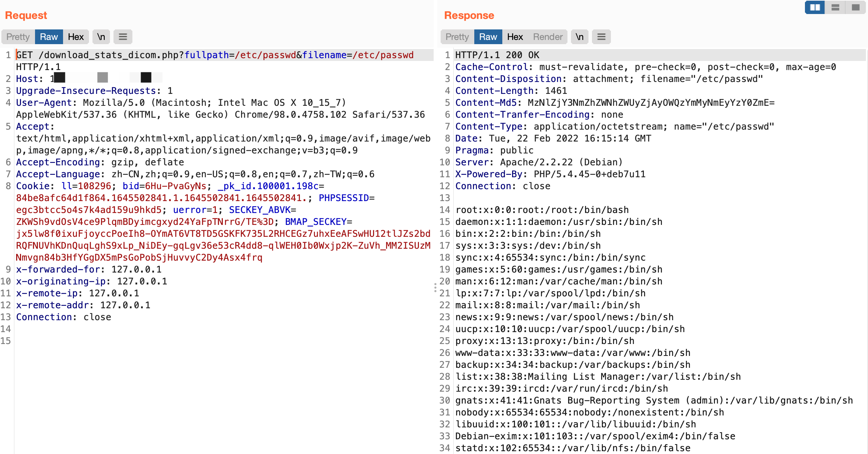The height and width of the screenshot is (454, 868).
Task: Select Raw tab in Request pane
Action: [49, 37]
